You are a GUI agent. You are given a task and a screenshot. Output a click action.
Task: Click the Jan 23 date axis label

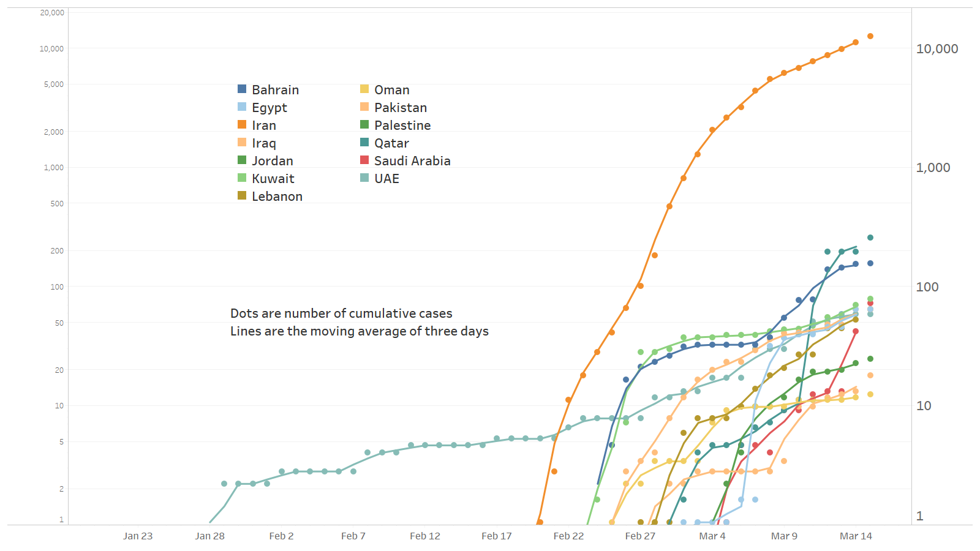click(x=138, y=536)
